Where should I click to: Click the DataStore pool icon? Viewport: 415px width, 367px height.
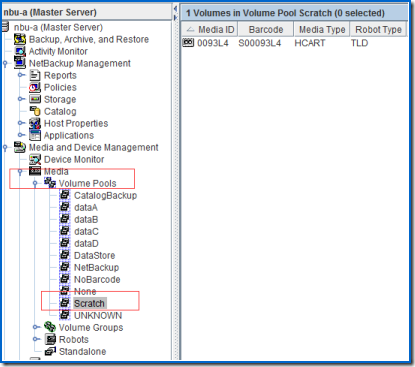65,255
